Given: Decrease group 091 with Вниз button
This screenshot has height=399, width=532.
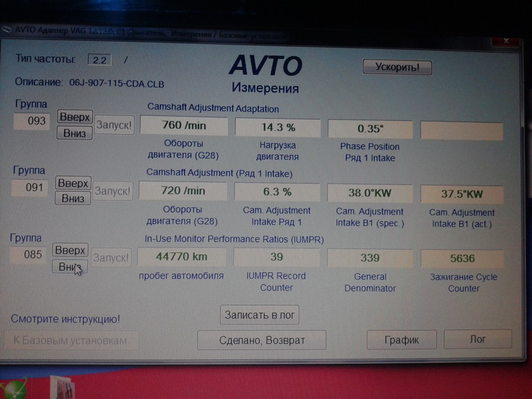Looking at the screenshot, I should (73, 198).
